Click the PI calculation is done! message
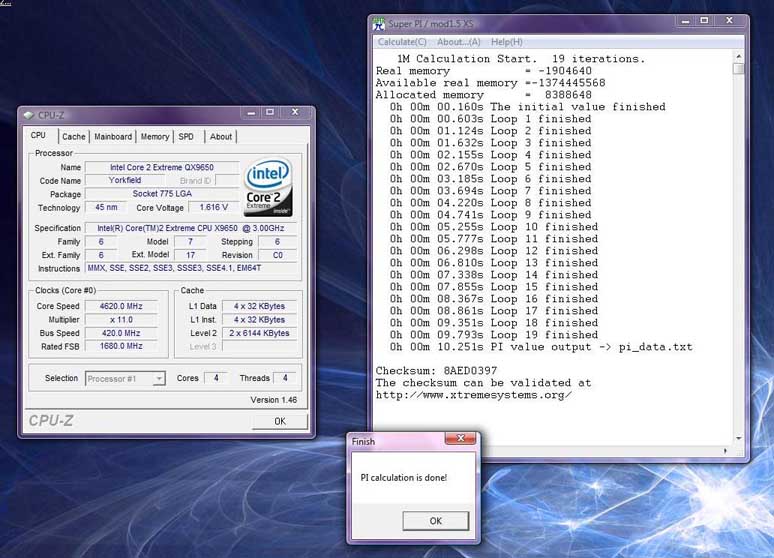Screen dimensions: 774x558 click(x=404, y=478)
